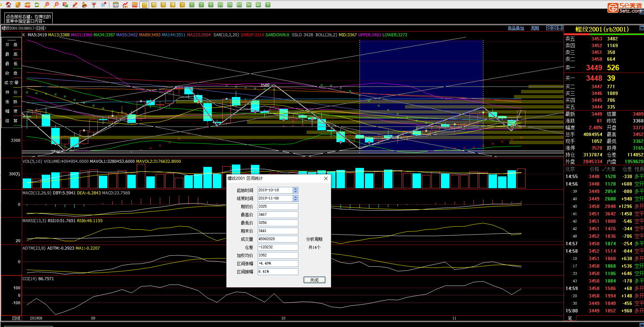644x327 pixels.
Task: Click the red-green overlapping windows icon
Action: [66, 5]
